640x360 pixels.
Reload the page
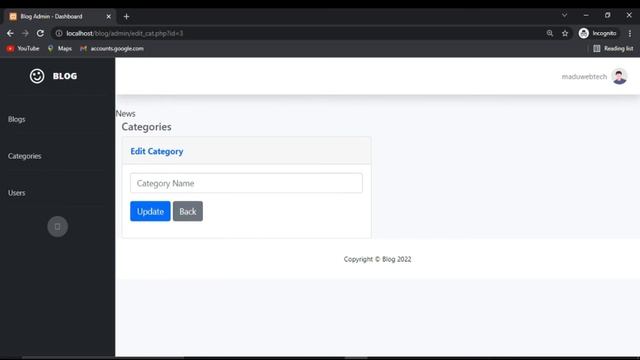pyautogui.click(x=40, y=33)
